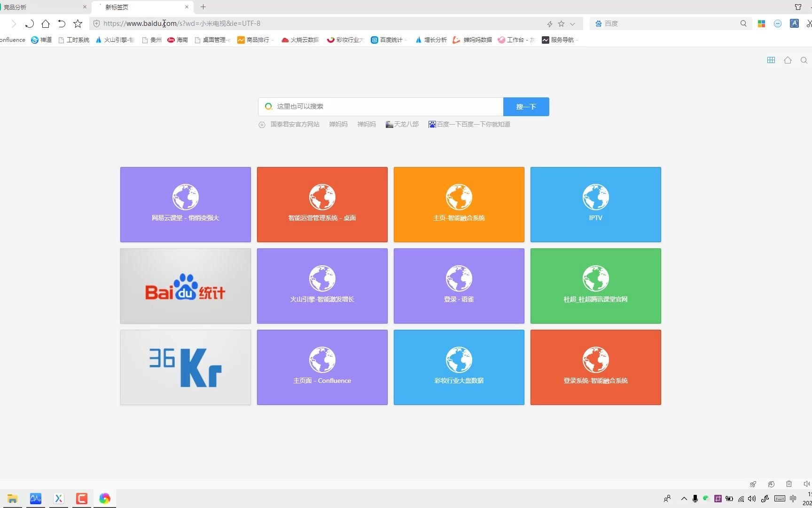Click the keyboard icon in system tray
The width and height of the screenshot is (812, 508).
click(780, 499)
